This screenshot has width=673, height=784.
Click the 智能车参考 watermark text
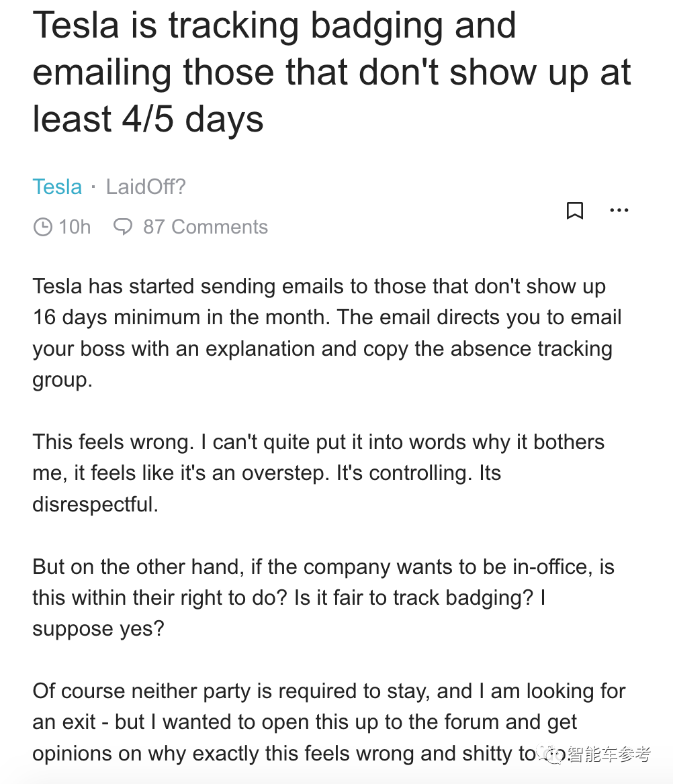609,754
